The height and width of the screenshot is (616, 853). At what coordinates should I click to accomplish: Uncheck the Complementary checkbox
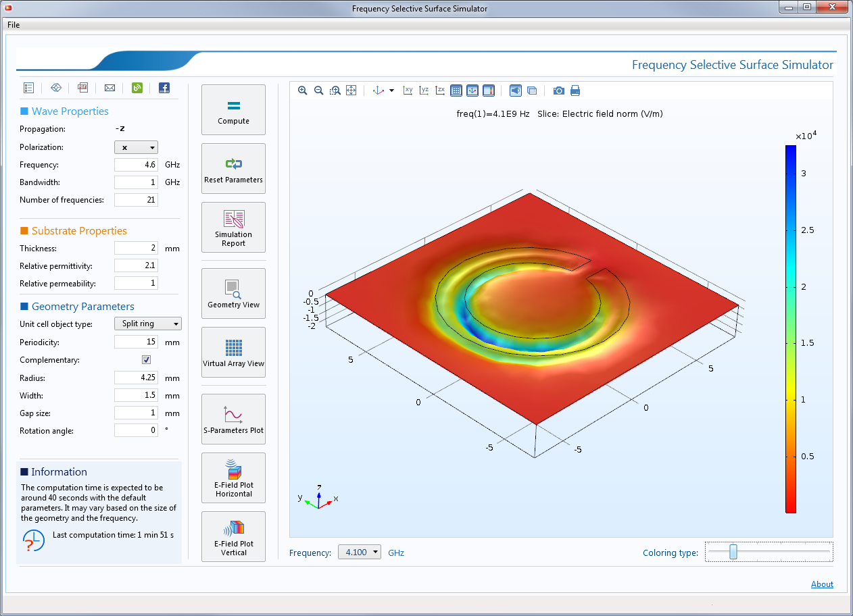point(146,360)
